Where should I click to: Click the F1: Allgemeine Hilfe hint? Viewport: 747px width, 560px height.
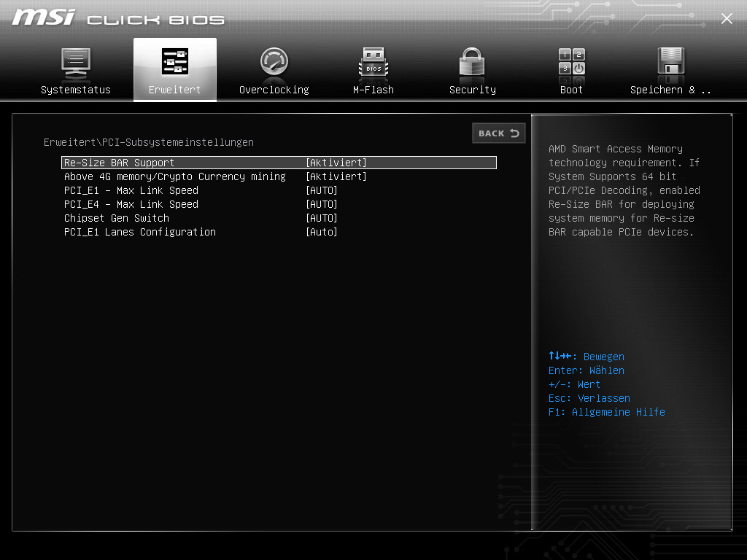coord(606,412)
